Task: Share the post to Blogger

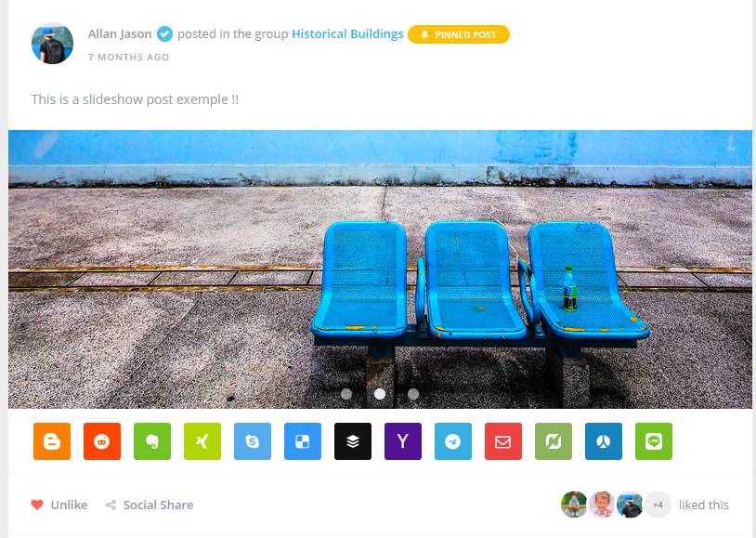Action: [x=52, y=441]
